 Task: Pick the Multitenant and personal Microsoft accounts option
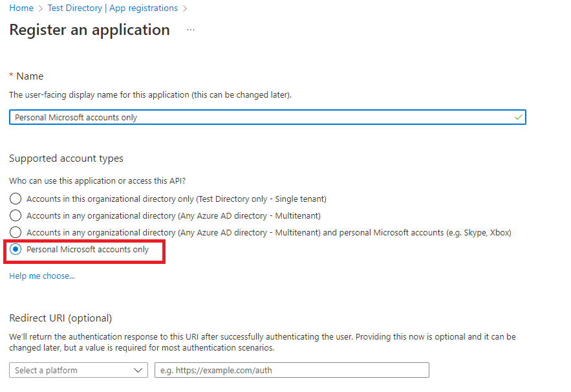click(x=16, y=232)
